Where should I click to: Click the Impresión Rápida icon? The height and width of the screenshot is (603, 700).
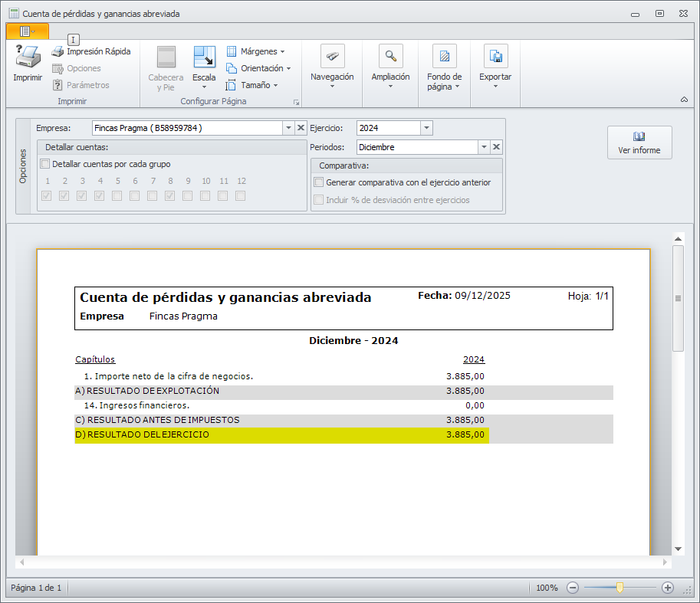(x=58, y=51)
